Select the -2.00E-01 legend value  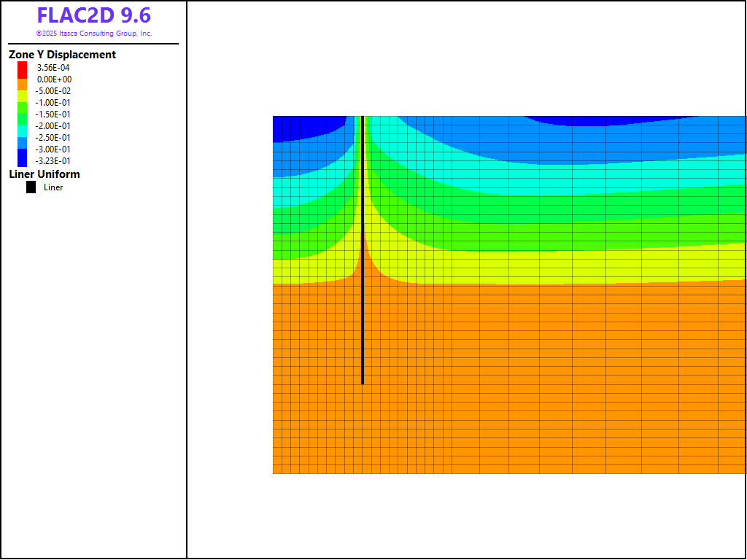[53, 126]
